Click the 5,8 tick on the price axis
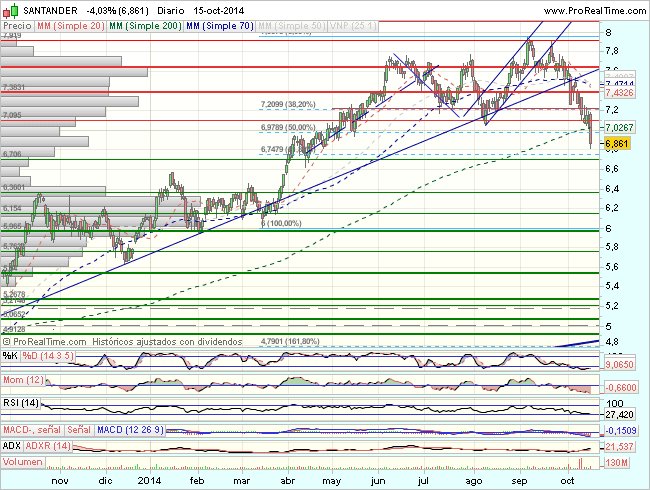Screen dimensions: 650x490 [x=612, y=247]
